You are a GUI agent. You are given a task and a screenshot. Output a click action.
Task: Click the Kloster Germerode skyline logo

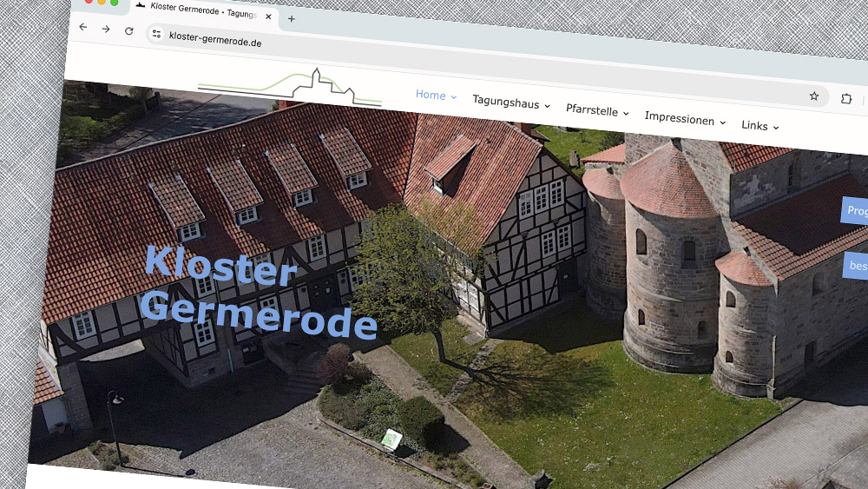290,88
